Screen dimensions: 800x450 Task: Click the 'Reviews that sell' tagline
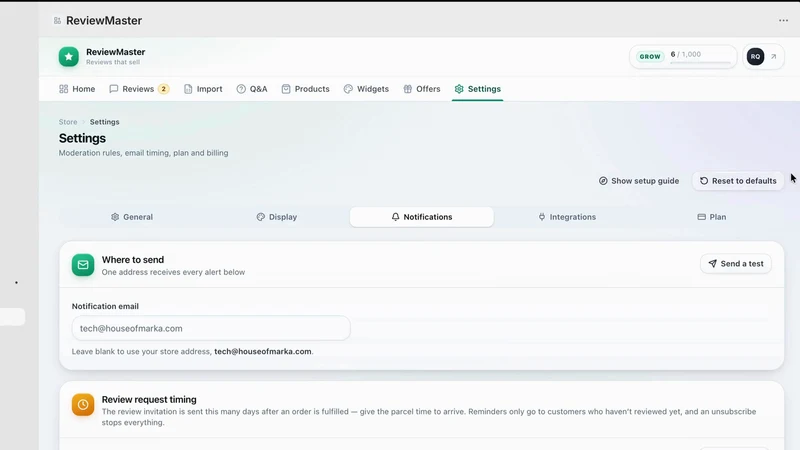[113, 62]
